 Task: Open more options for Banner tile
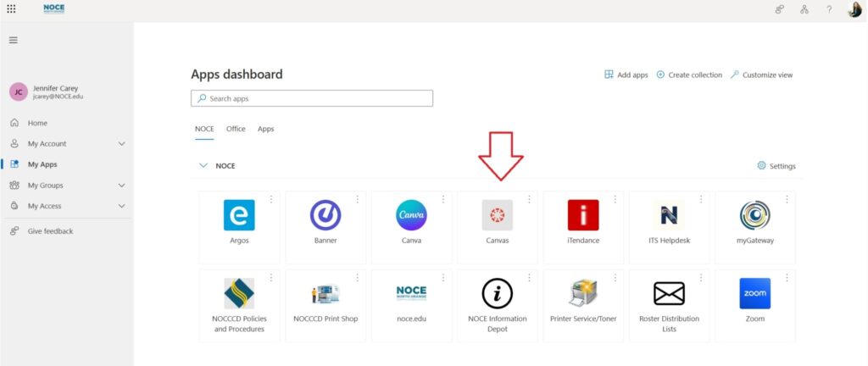(357, 199)
